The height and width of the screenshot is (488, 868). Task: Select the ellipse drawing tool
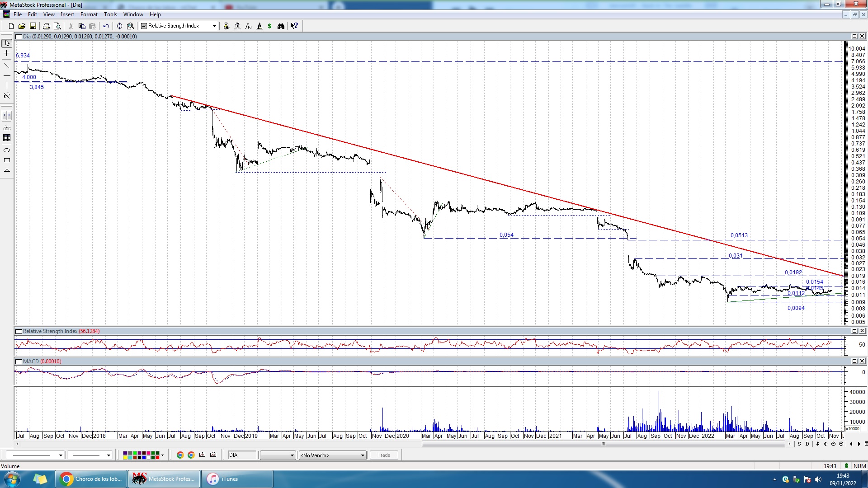click(7, 150)
